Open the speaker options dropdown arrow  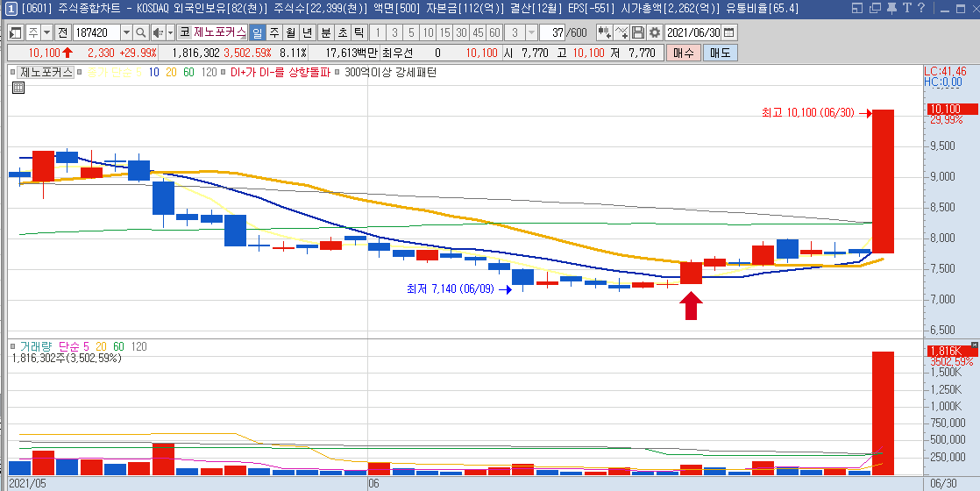click(170, 32)
